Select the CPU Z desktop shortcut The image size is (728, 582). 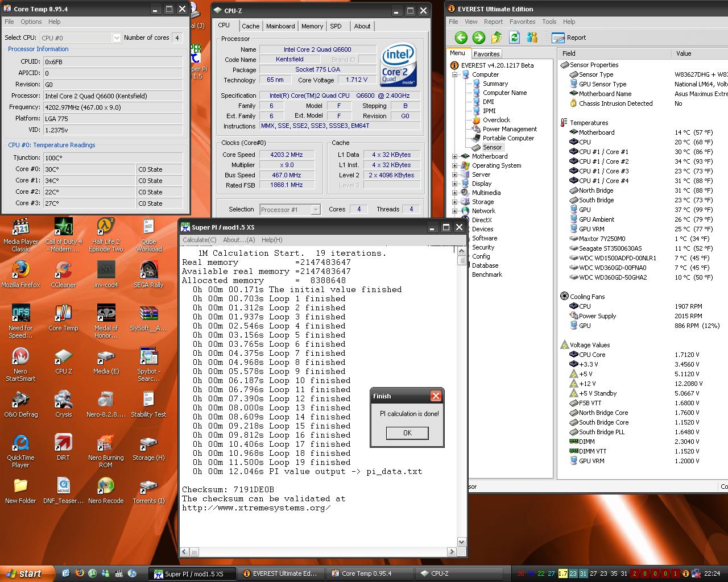[63, 360]
